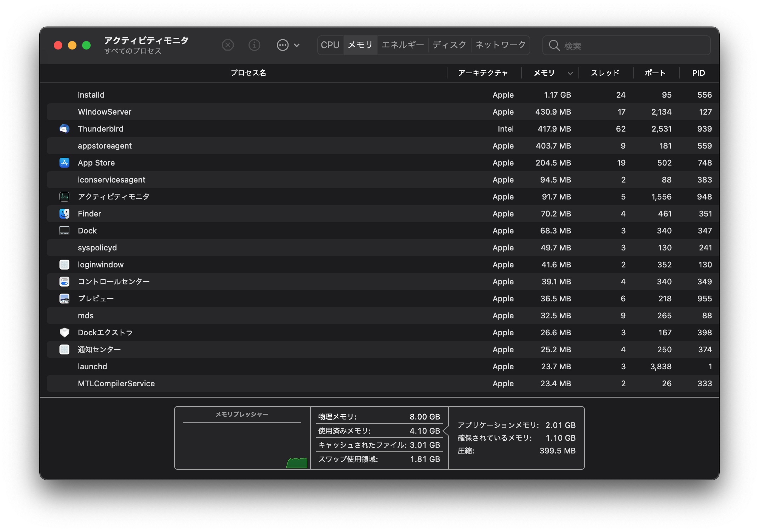The height and width of the screenshot is (532, 759).
Task: Sort by スレッド column header
Action: (605, 73)
